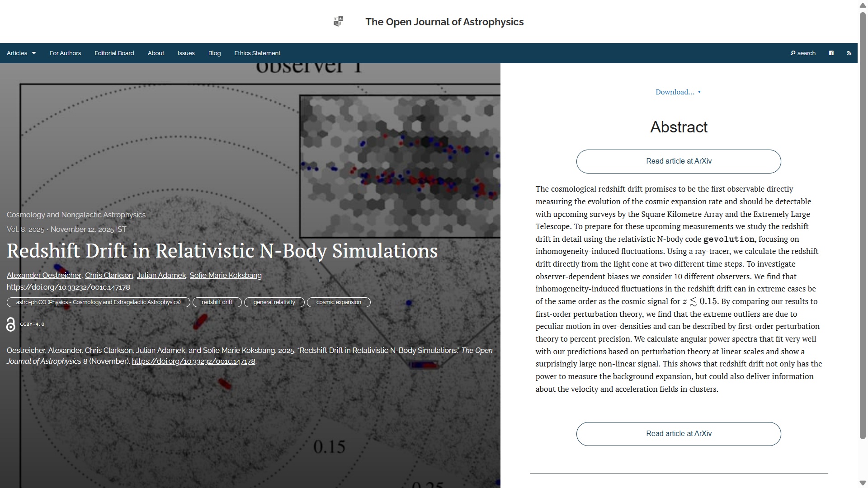Click the bottom Read article at ArXiv button
This screenshot has width=868, height=488.
point(678,434)
